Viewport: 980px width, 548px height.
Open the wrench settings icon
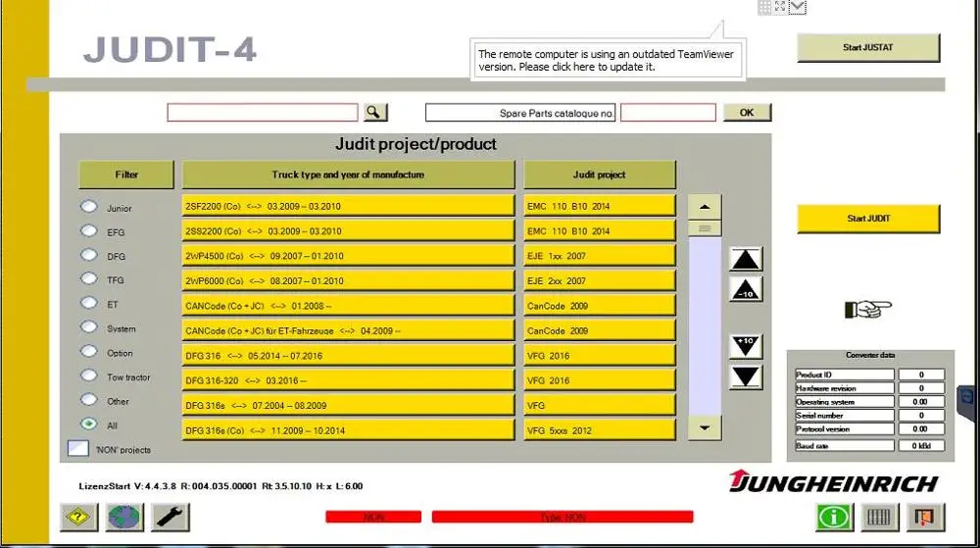[x=170, y=517]
